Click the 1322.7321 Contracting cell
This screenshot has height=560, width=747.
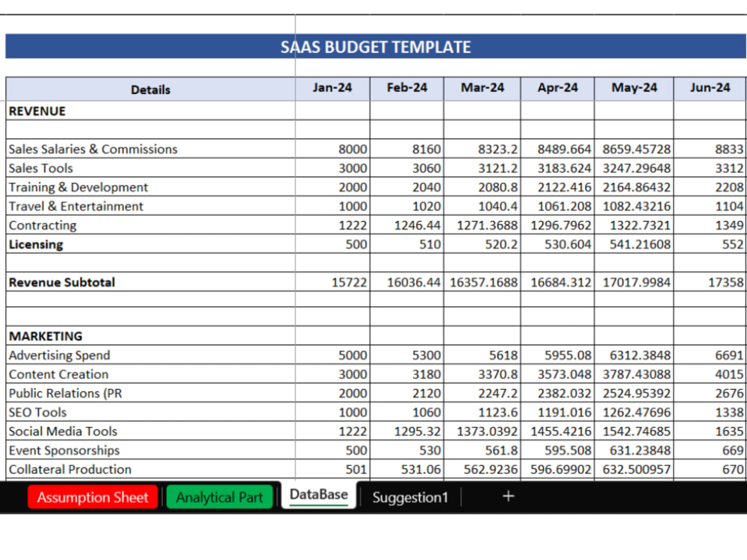click(634, 225)
